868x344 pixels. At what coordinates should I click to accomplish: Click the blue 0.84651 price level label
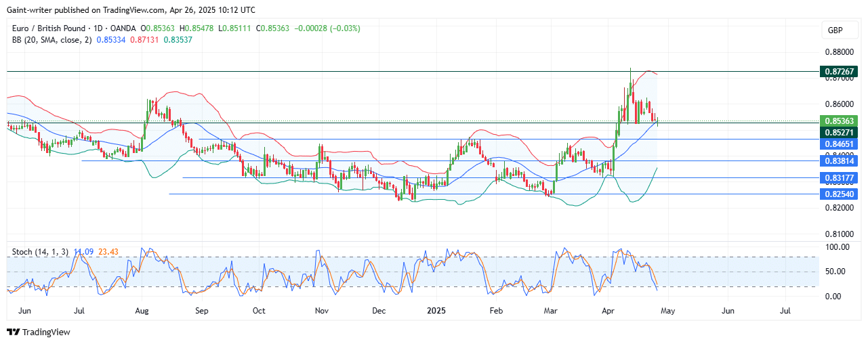pos(840,144)
